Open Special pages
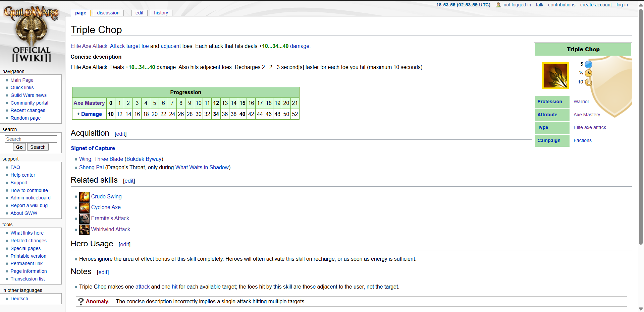 click(25, 248)
